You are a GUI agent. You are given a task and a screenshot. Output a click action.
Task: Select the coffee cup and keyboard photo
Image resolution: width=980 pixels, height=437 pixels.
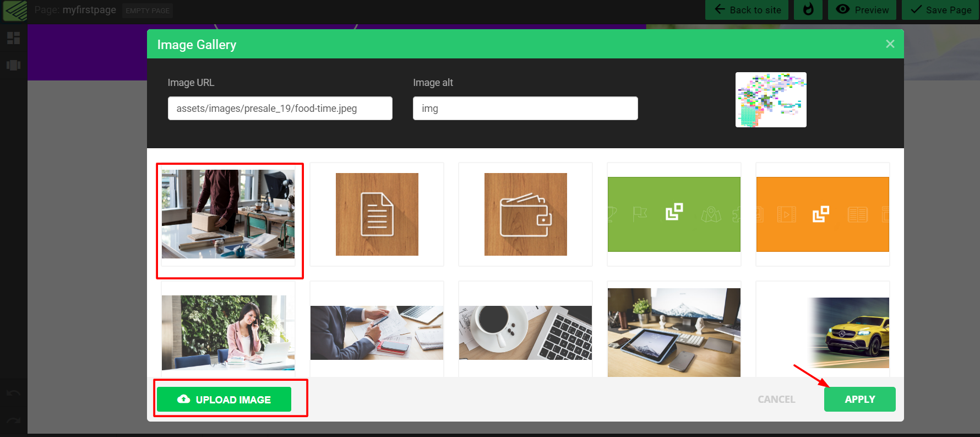point(526,333)
